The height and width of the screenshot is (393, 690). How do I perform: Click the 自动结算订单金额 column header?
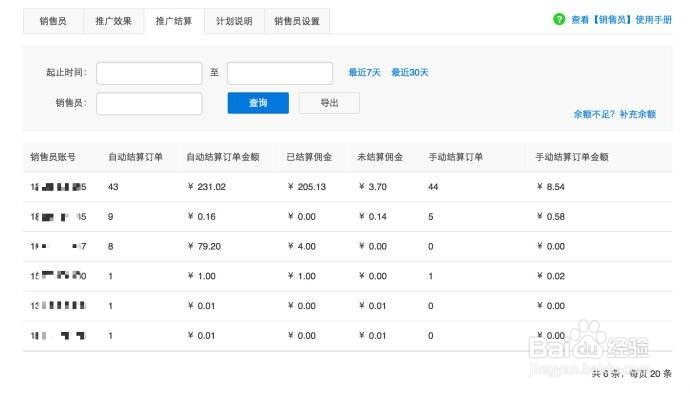[x=223, y=157]
